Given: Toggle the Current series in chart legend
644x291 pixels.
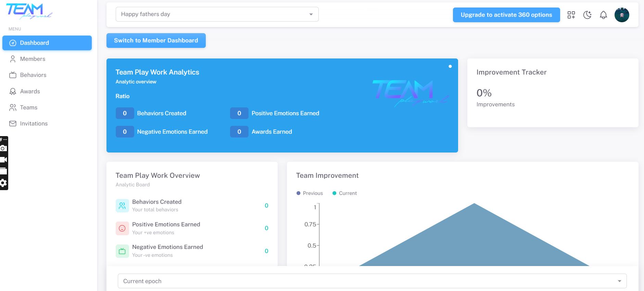Looking at the screenshot, I should [344, 193].
